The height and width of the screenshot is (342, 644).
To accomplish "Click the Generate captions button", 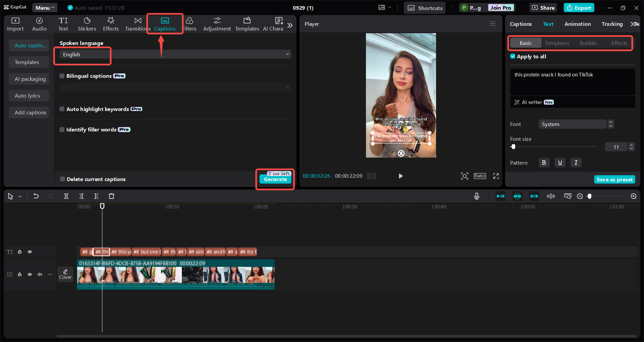I will (x=275, y=180).
